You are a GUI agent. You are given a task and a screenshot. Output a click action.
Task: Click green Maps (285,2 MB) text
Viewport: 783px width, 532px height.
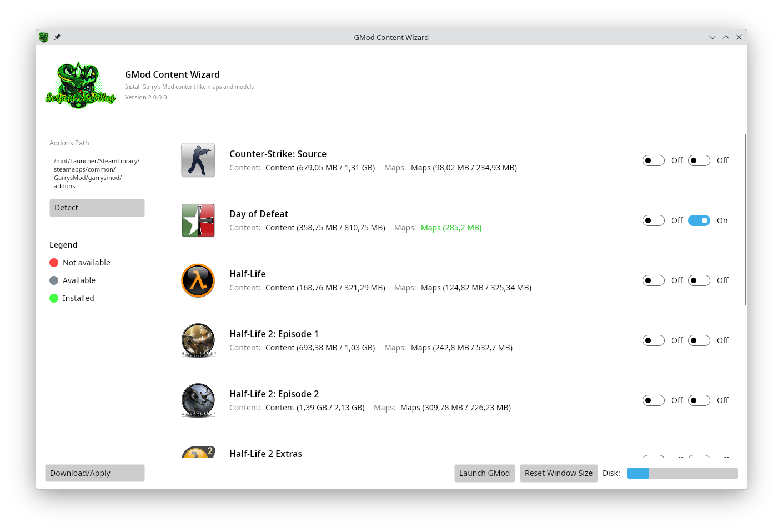click(x=451, y=228)
